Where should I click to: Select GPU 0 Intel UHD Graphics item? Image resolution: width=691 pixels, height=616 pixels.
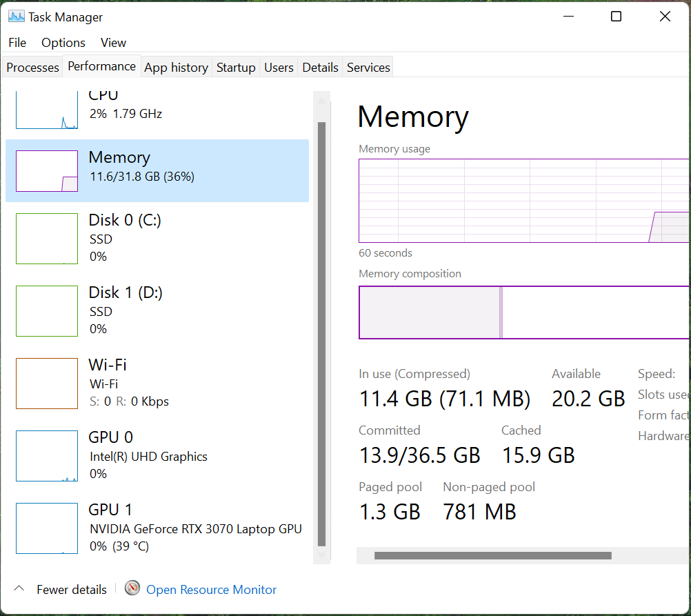click(157, 455)
